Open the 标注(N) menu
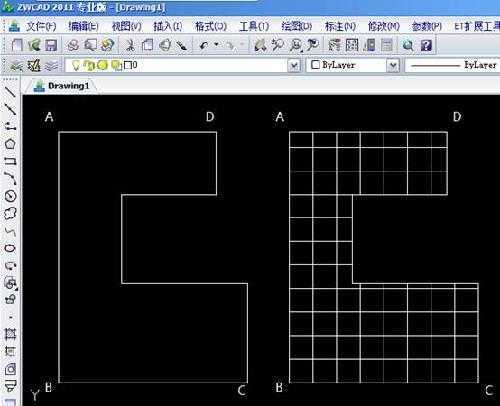This screenshot has height=406, width=500. 340,26
